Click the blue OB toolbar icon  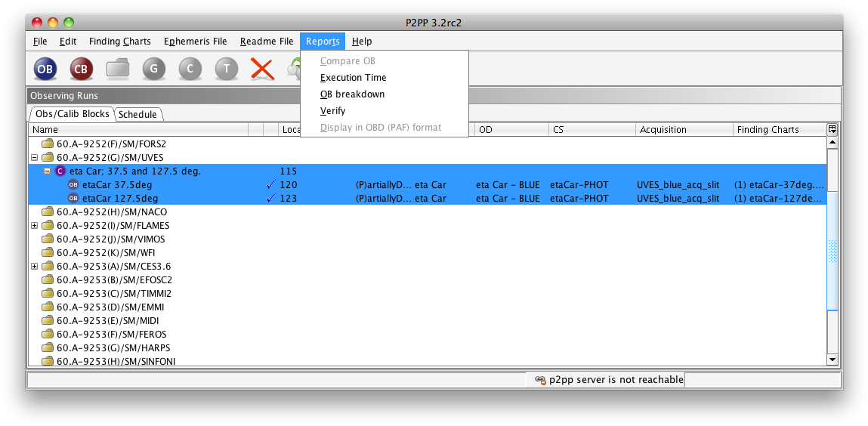coord(45,69)
